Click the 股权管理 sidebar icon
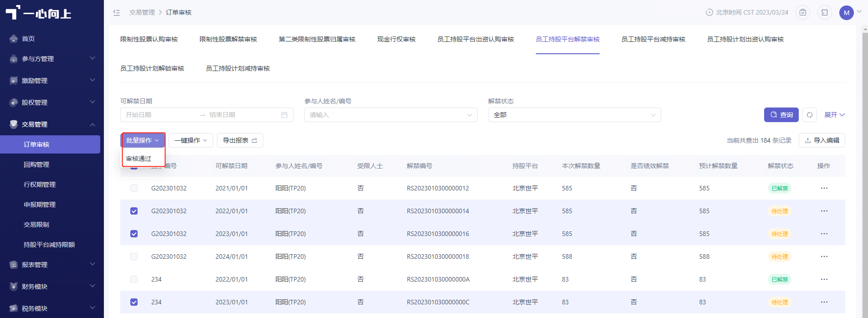 click(x=14, y=103)
